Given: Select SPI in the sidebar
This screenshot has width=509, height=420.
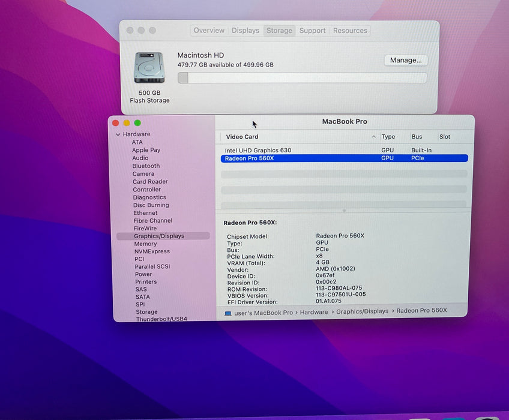Looking at the screenshot, I should tap(140, 304).
